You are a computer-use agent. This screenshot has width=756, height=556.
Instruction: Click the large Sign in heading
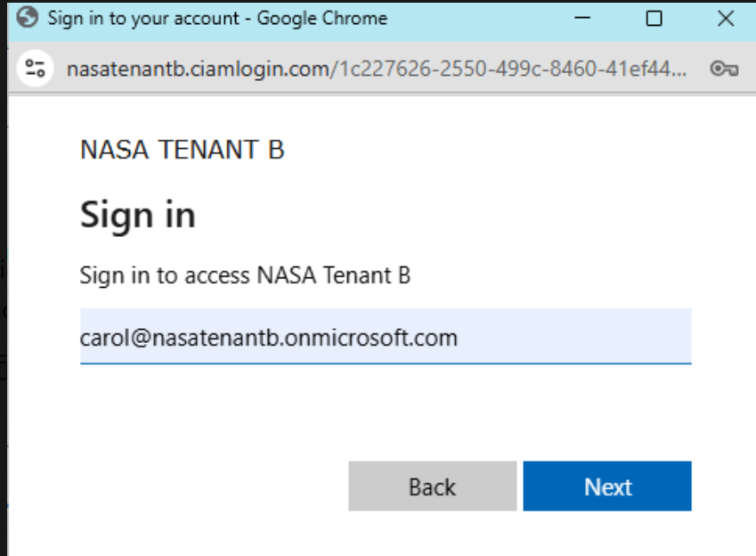point(138,216)
